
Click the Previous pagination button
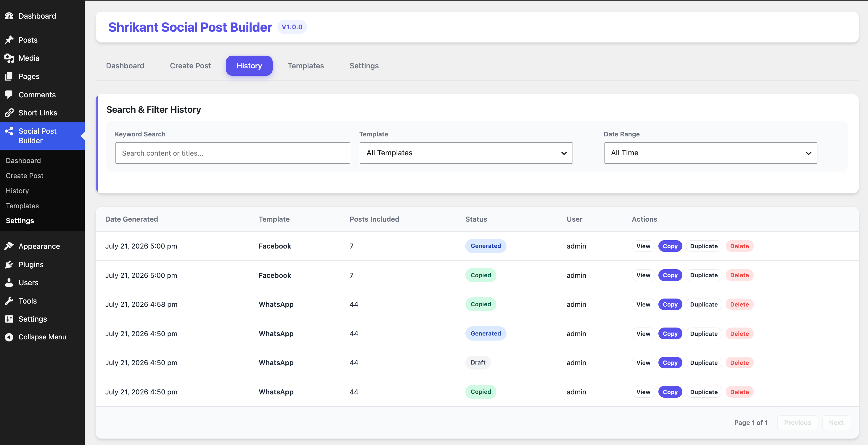797,423
